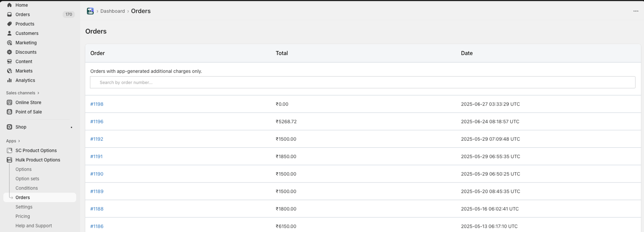Click the Customers person icon
Screen dimensions: 644x232
9,33
